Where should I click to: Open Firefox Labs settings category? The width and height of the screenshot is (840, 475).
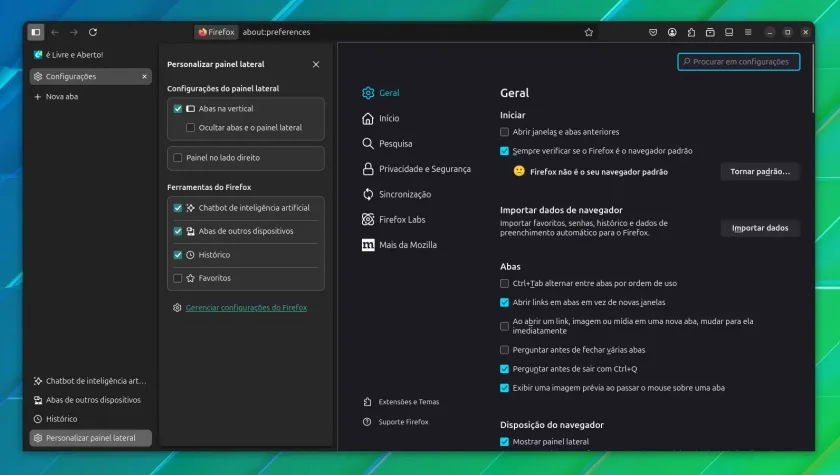(394, 220)
